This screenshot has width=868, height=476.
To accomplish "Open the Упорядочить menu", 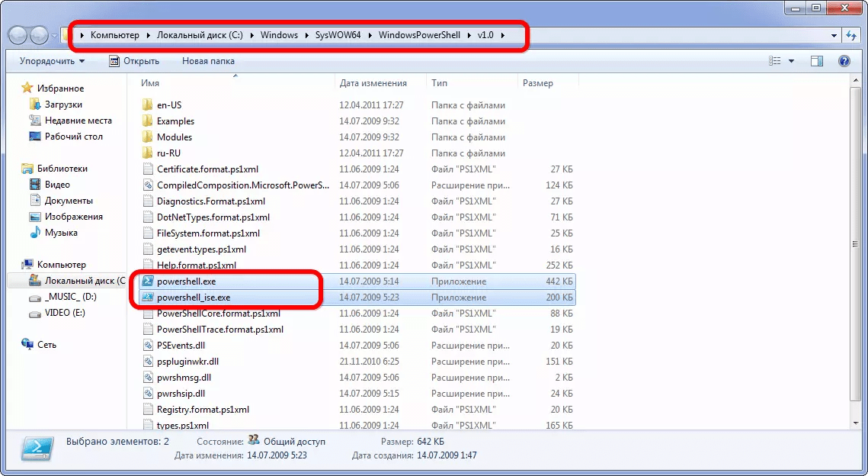I will [52, 61].
